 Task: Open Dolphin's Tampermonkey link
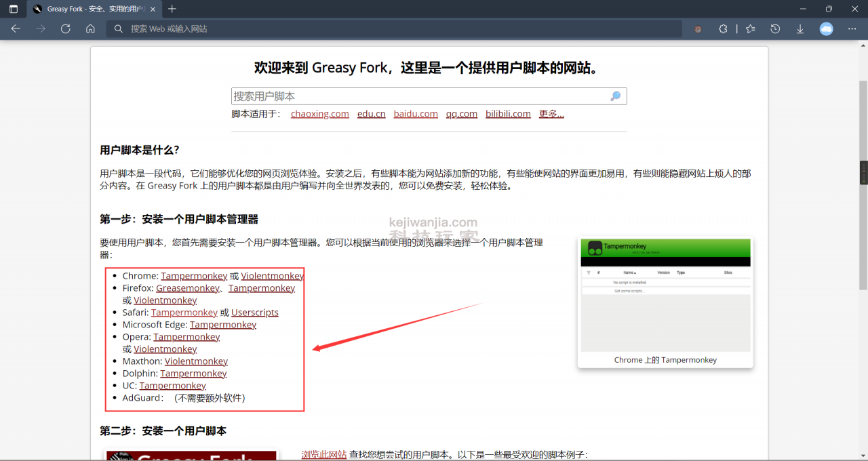(193, 374)
